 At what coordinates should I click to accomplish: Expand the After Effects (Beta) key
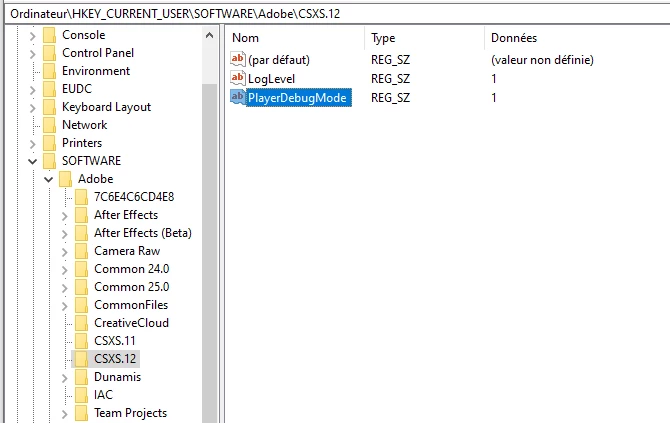(65, 234)
